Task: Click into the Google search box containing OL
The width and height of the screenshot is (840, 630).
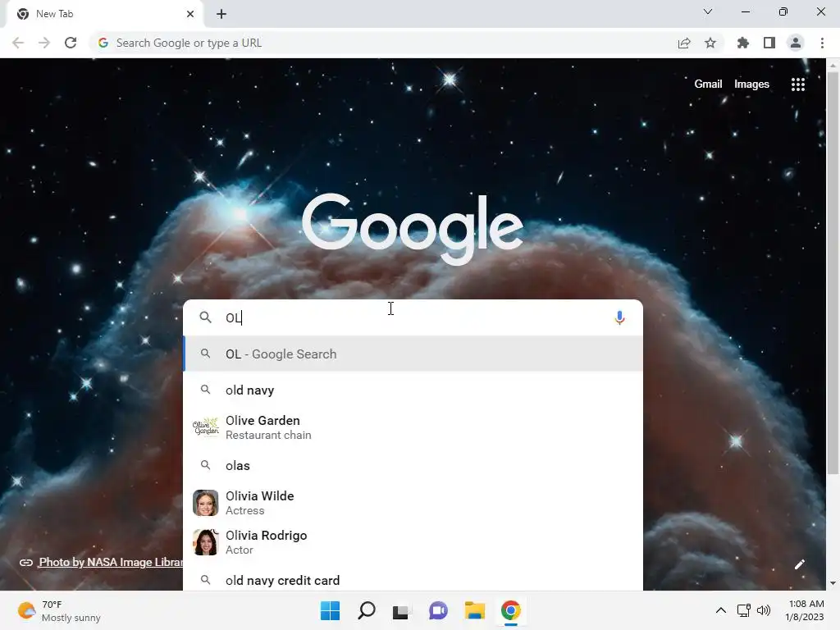Action: pos(413,317)
